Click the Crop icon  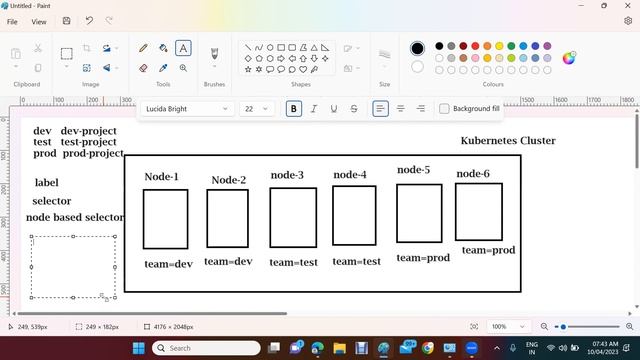click(87, 48)
